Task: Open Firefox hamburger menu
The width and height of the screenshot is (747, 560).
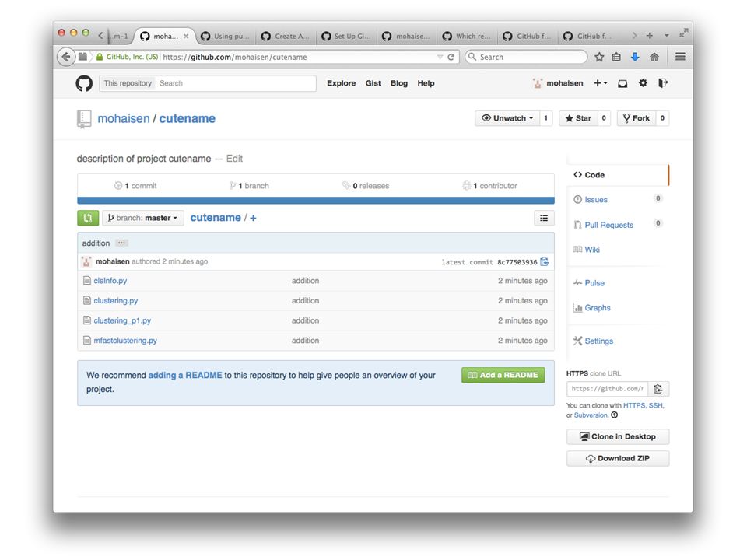Action: 680,57
